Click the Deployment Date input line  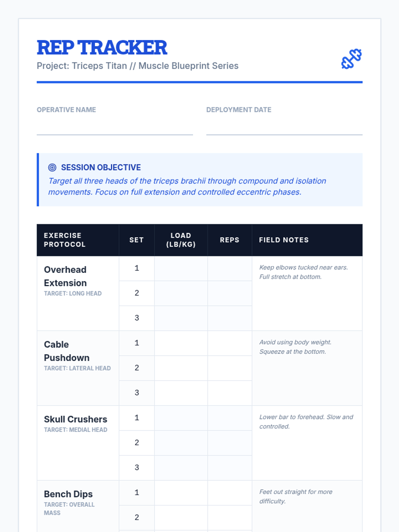click(284, 128)
